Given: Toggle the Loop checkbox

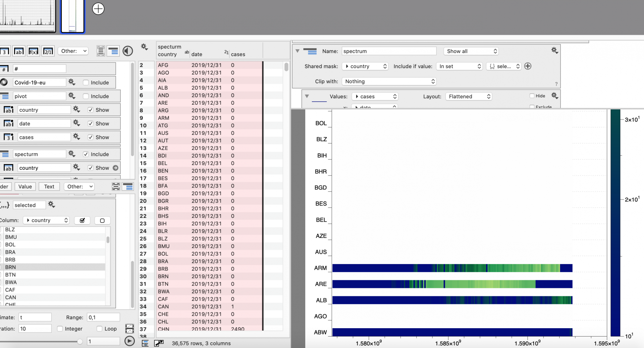Looking at the screenshot, I should pos(100,329).
